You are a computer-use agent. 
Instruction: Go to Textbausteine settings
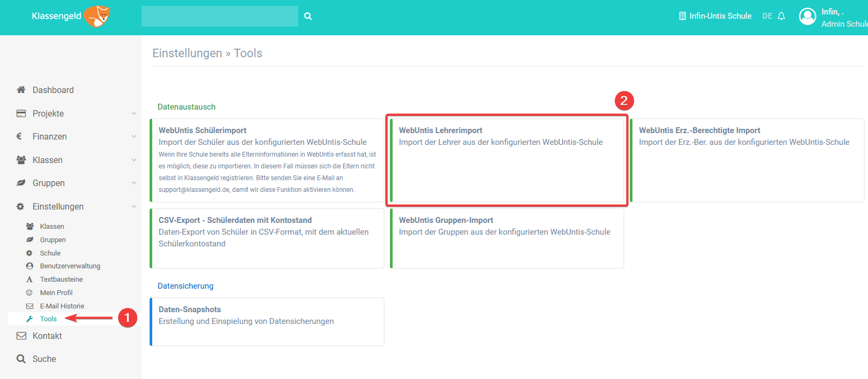(x=61, y=280)
